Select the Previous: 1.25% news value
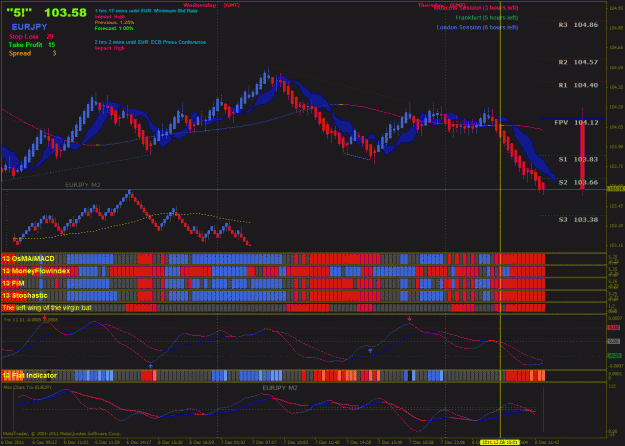625x446 pixels. 114,23
